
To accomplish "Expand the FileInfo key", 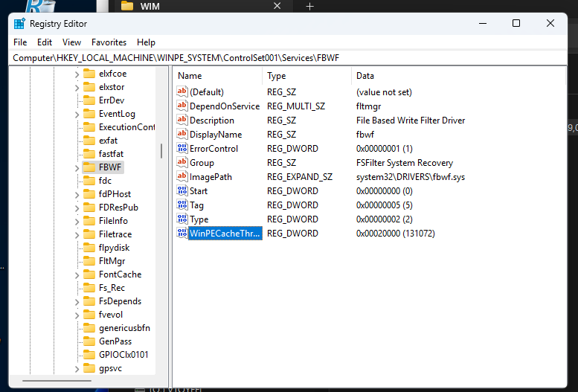I will (x=77, y=221).
